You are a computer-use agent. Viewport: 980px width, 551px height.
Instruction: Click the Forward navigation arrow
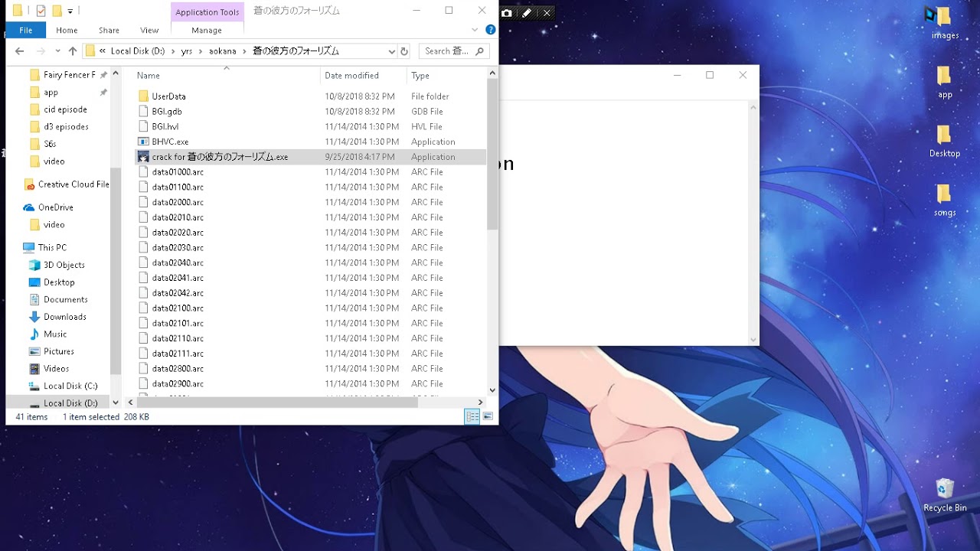41,51
